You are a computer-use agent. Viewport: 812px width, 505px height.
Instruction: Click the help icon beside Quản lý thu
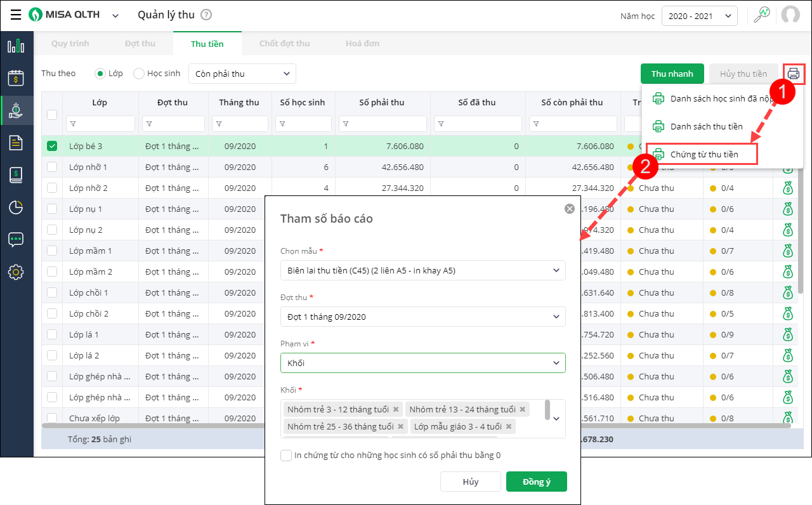[206, 15]
